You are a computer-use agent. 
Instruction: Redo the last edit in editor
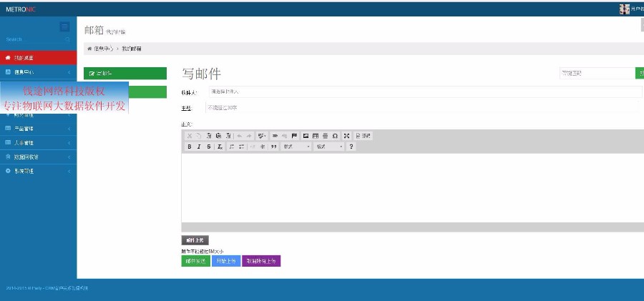(249, 136)
